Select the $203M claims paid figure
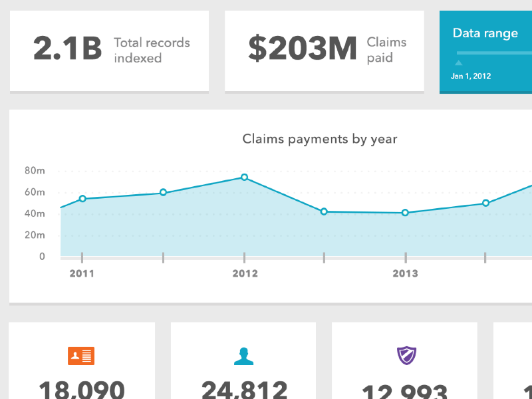 pos(303,49)
